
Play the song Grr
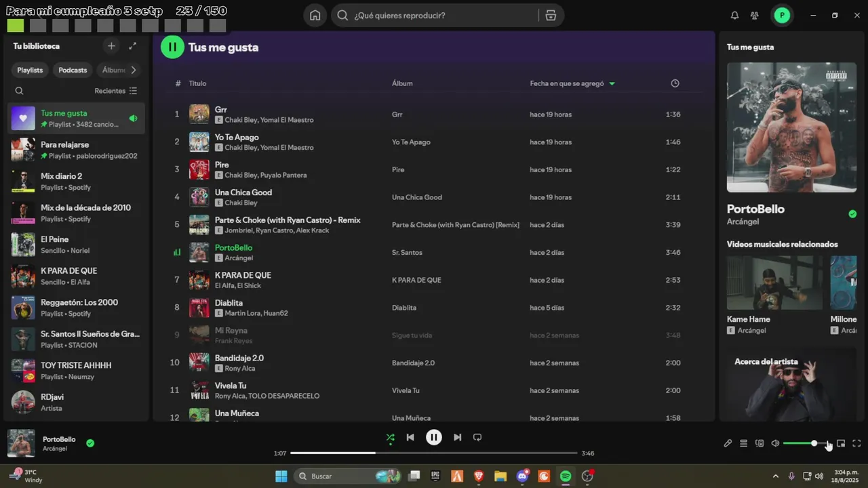(434, 114)
